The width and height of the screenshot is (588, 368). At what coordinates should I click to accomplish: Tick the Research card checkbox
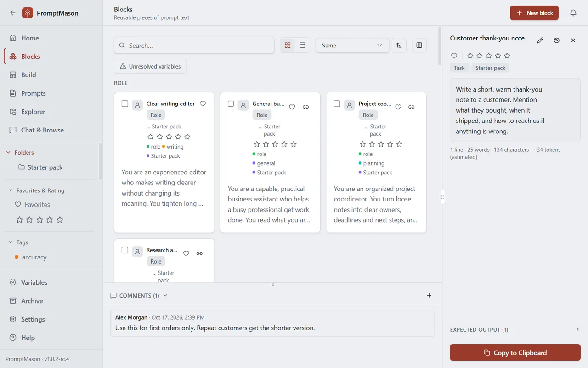tap(125, 250)
